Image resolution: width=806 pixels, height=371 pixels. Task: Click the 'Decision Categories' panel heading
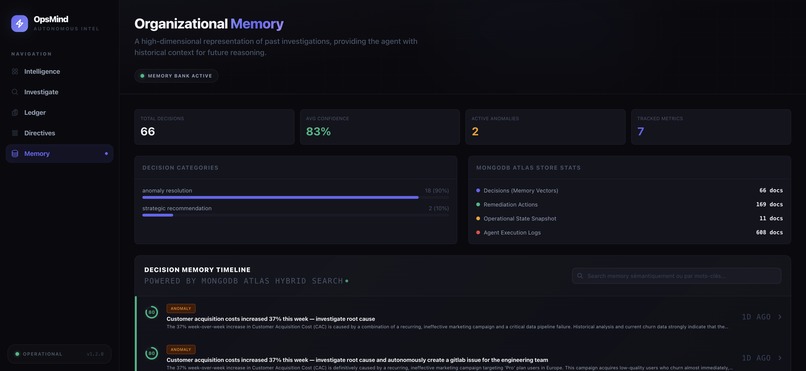click(180, 168)
